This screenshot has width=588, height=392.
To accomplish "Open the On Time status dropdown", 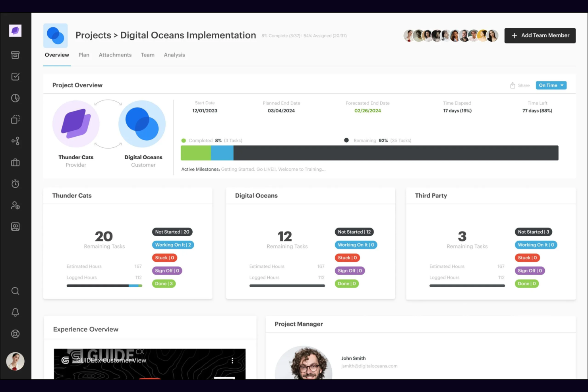I will point(551,85).
